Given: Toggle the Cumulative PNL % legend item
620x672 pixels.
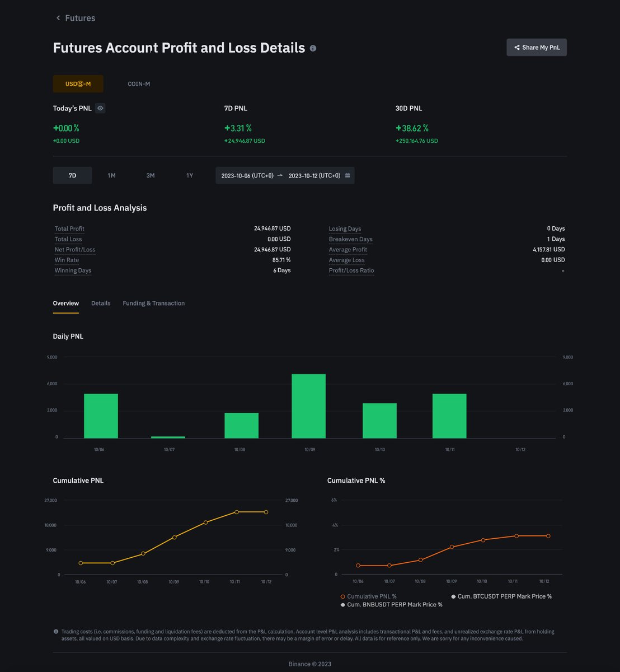Looking at the screenshot, I should click(x=368, y=596).
